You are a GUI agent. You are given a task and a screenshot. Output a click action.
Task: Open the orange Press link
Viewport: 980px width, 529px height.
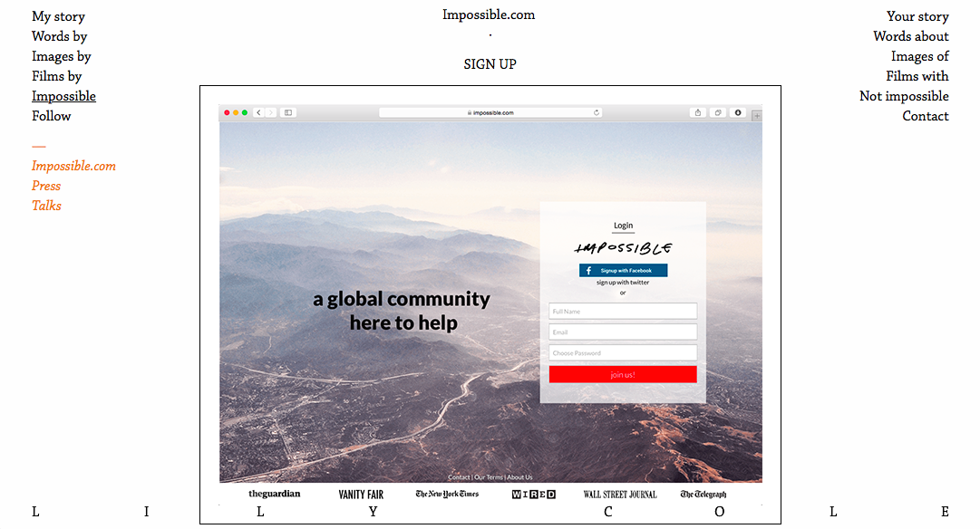[46, 186]
